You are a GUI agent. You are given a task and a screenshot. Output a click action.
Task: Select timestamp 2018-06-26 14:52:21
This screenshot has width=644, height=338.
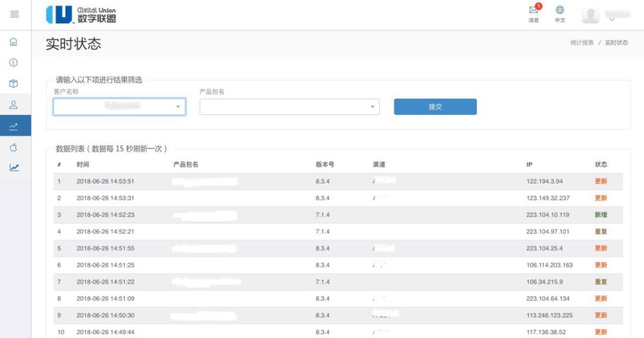[105, 232]
